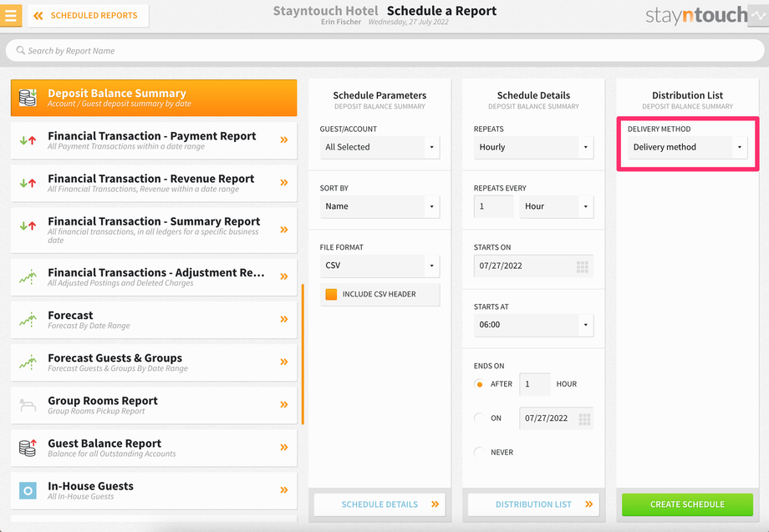
Task: Click the Guest Balance coins icon
Action: click(x=28, y=448)
